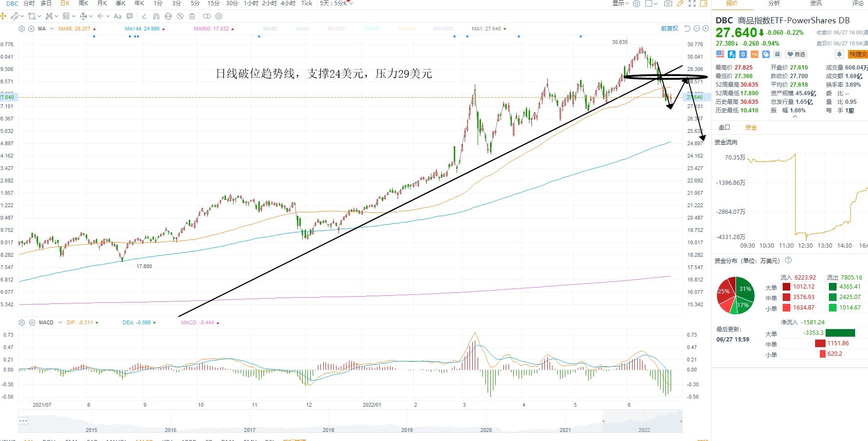Select the Tick chart button
Image resolution: width=868 pixels, height=441 pixels.
point(307,3)
